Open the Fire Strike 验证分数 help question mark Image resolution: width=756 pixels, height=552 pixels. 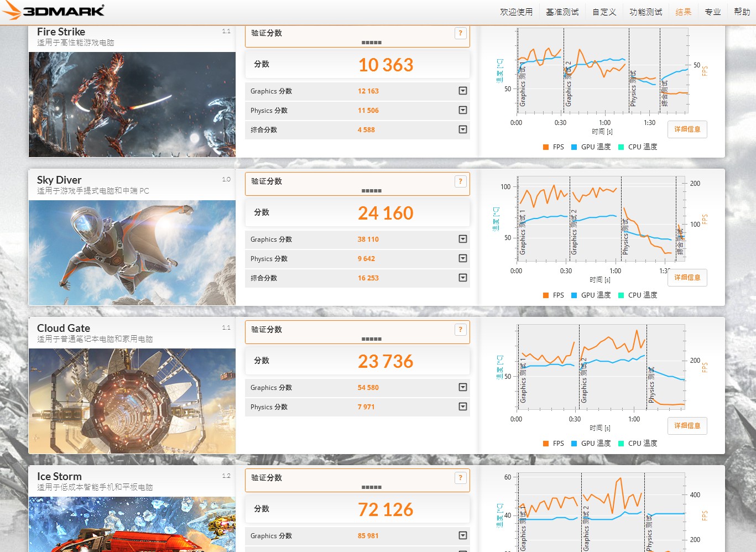[x=460, y=33]
